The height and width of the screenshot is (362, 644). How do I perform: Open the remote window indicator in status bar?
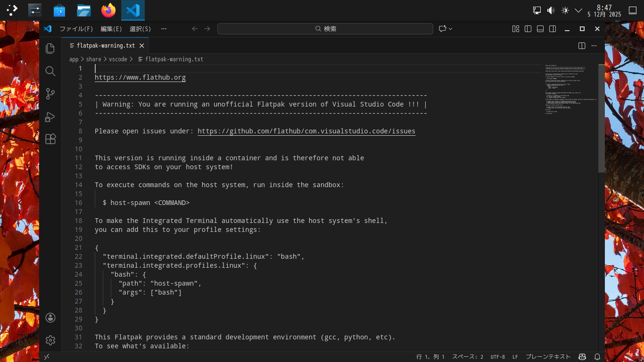[47, 357]
